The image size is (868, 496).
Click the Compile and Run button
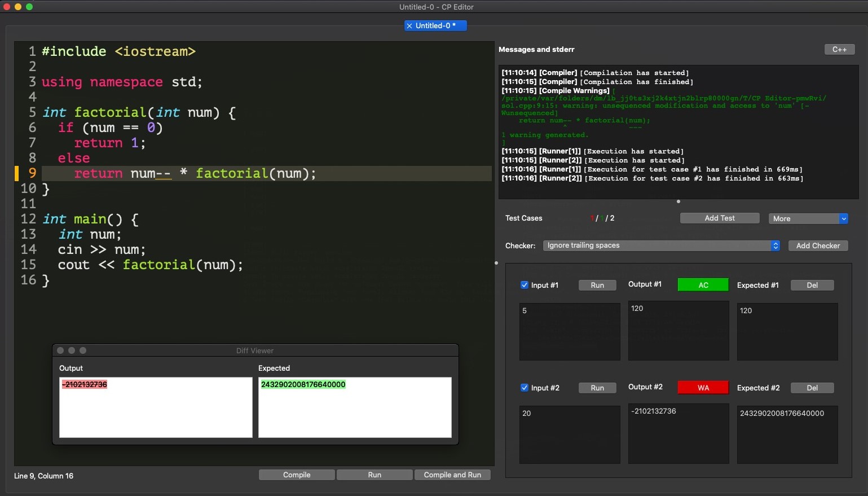(x=452, y=475)
